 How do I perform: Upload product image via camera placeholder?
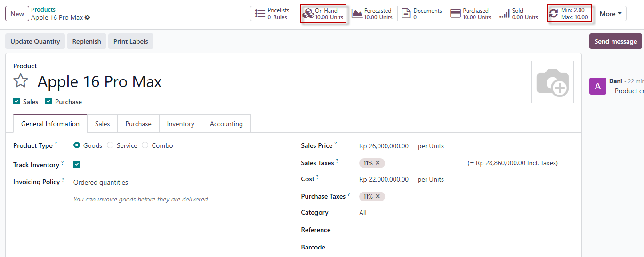tap(553, 82)
